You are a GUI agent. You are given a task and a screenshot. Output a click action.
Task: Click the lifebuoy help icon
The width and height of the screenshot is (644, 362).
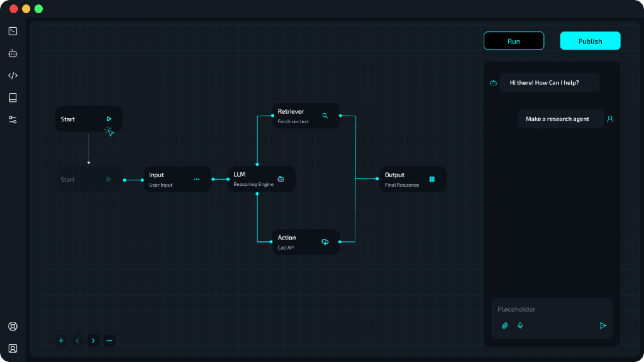pos(13,326)
